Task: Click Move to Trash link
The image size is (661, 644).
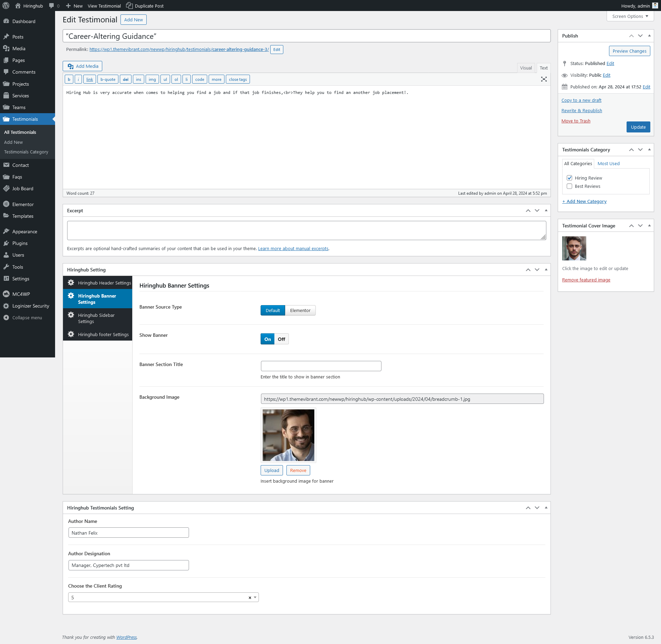Action: 576,121
